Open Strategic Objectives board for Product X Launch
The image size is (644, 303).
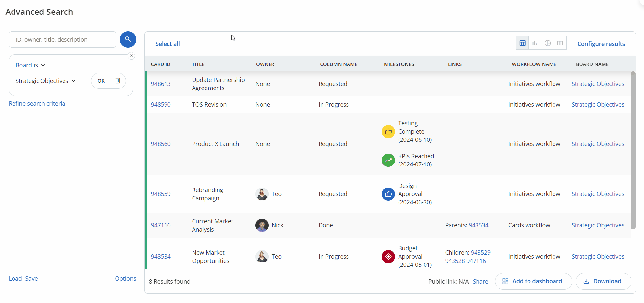click(x=598, y=144)
